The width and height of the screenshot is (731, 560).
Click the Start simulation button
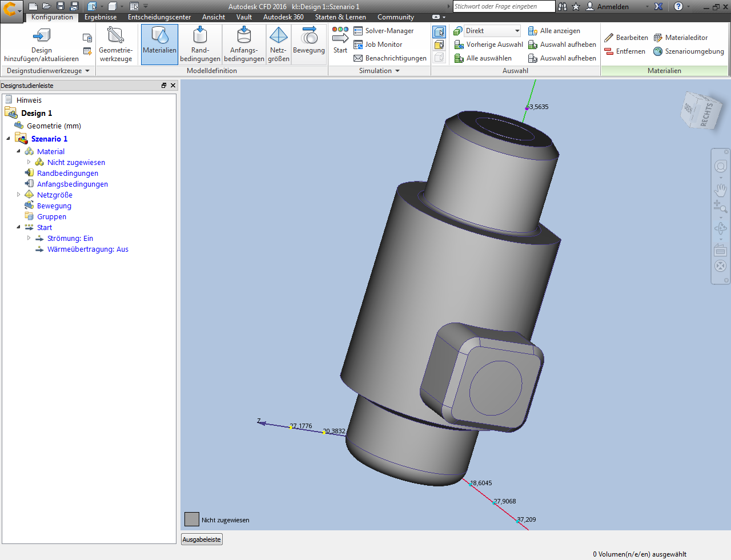point(340,40)
